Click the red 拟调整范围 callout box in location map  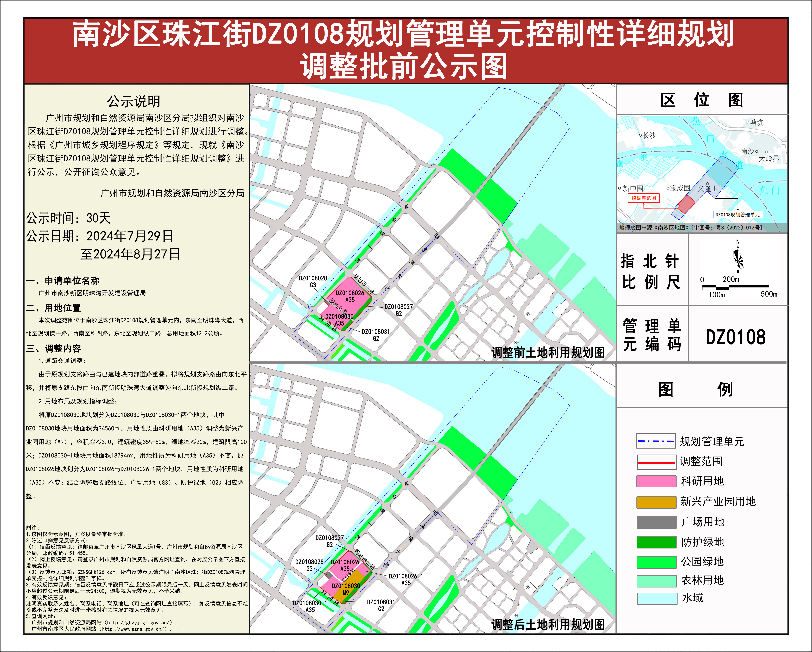pos(644,198)
